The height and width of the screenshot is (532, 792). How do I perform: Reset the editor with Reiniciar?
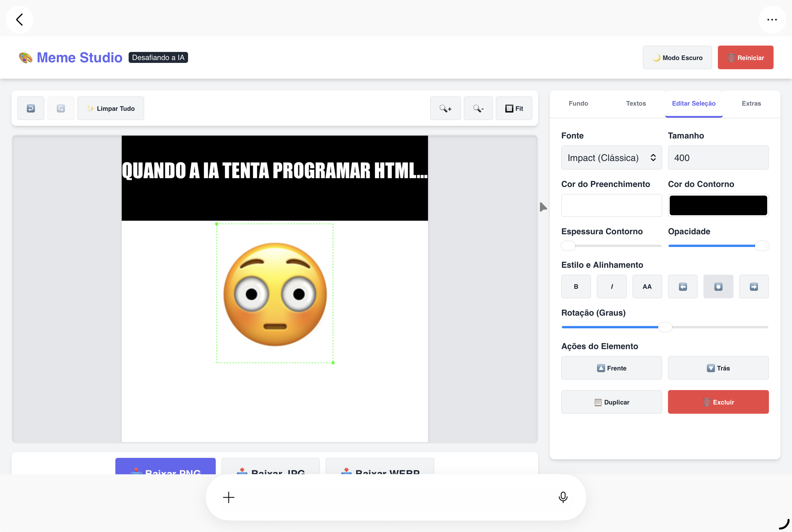tap(746, 57)
